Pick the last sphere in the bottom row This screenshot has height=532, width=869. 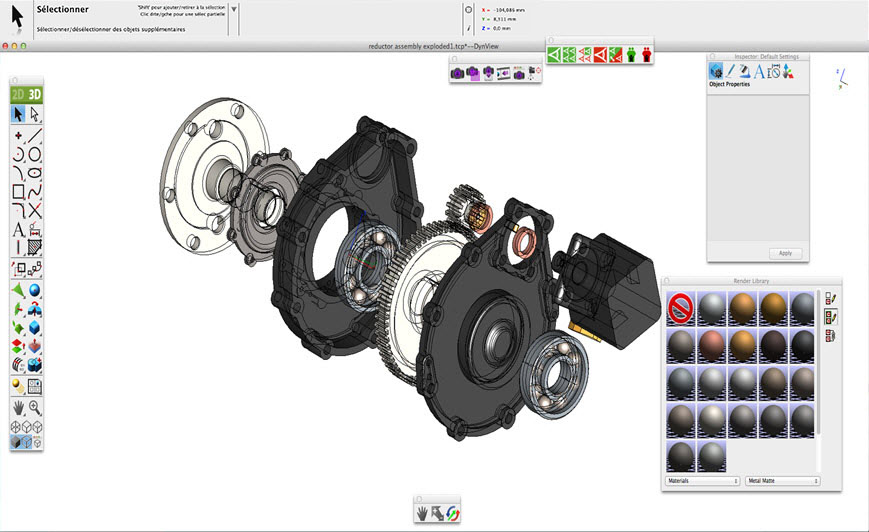pyautogui.click(x=712, y=457)
